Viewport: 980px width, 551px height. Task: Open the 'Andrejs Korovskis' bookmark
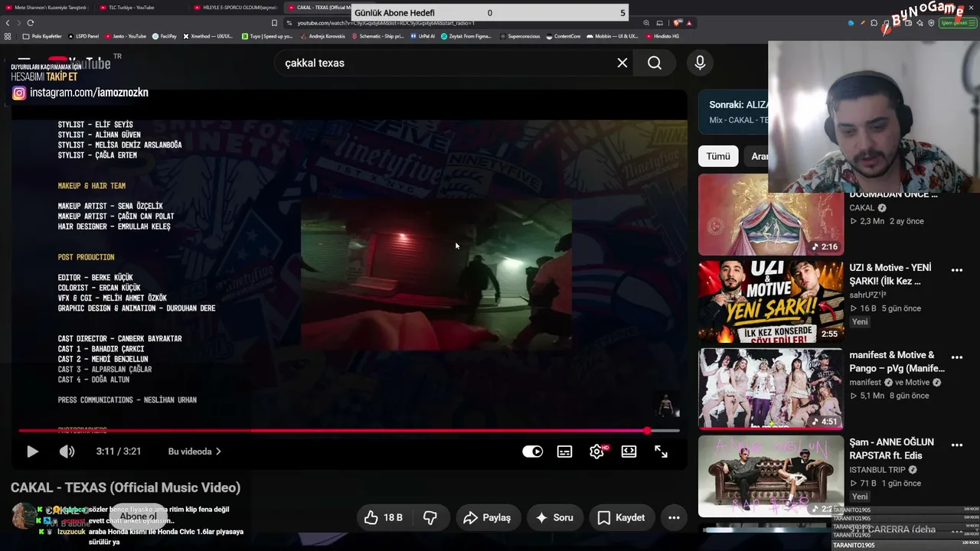pos(322,36)
